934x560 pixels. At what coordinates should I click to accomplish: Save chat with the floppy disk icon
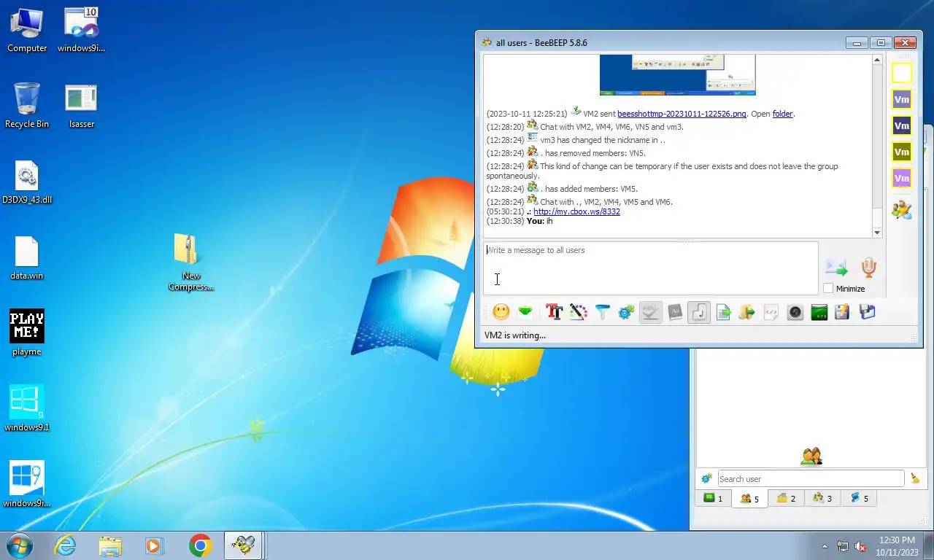pyautogui.click(x=867, y=312)
